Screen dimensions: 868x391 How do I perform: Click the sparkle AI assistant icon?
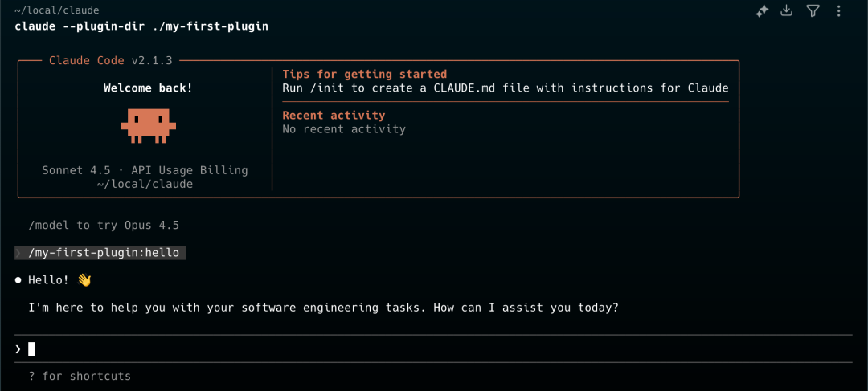coord(762,11)
